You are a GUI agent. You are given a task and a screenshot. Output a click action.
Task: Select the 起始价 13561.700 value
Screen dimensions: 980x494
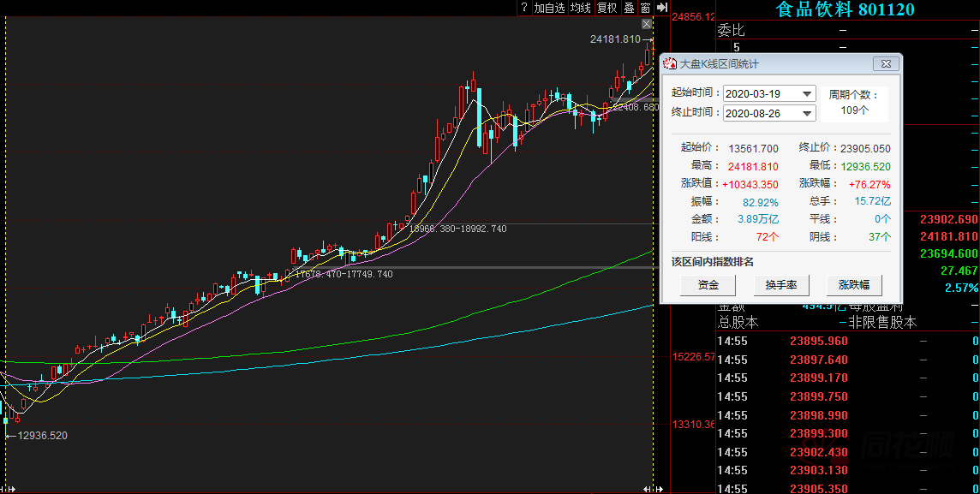[754, 149]
